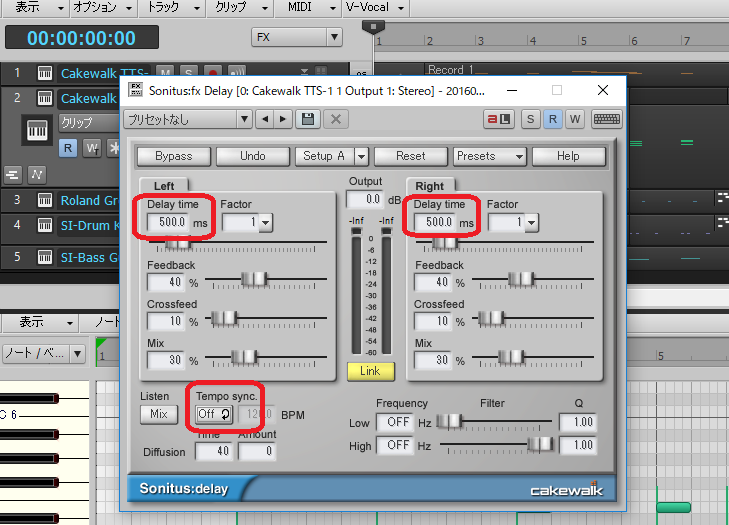This screenshot has height=525, width=729.
Task: Open the MIDI menu
Action: coord(306,7)
